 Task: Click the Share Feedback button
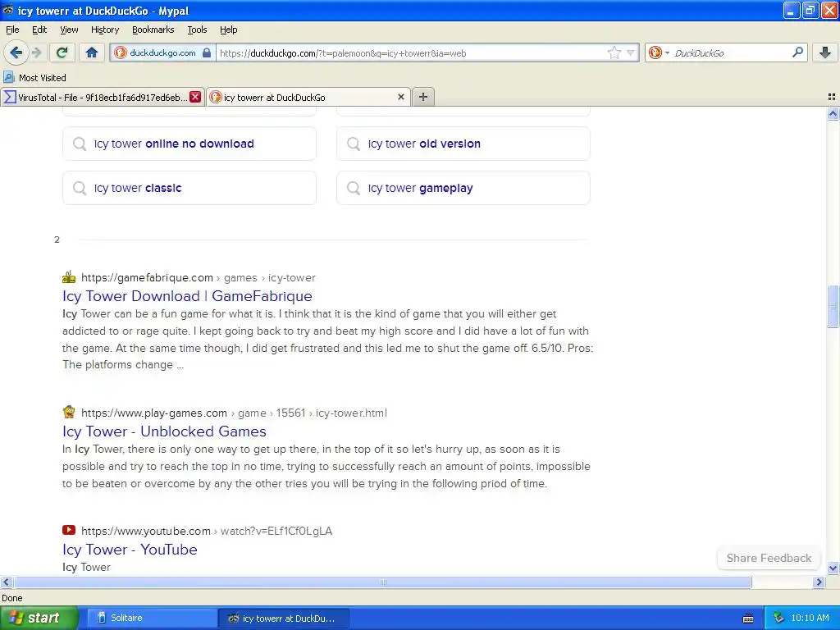[769, 558]
